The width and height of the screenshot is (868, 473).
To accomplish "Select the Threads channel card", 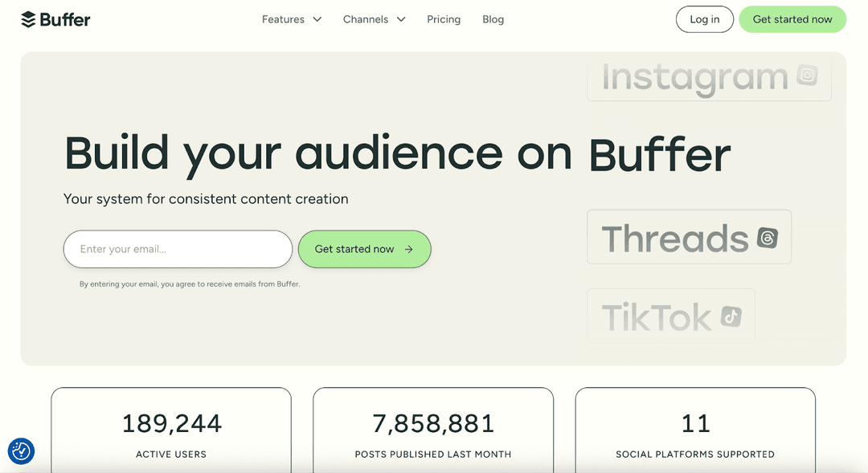I will pos(690,237).
